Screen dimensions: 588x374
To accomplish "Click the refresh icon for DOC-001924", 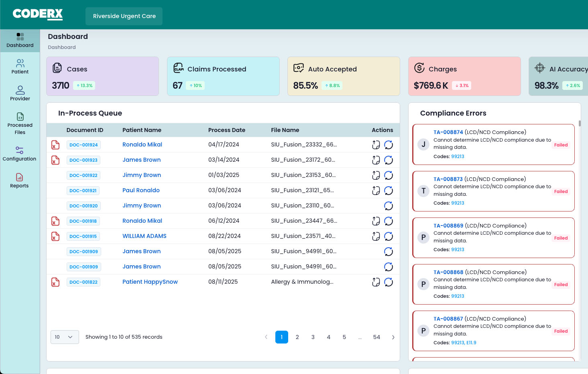I will point(389,145).
